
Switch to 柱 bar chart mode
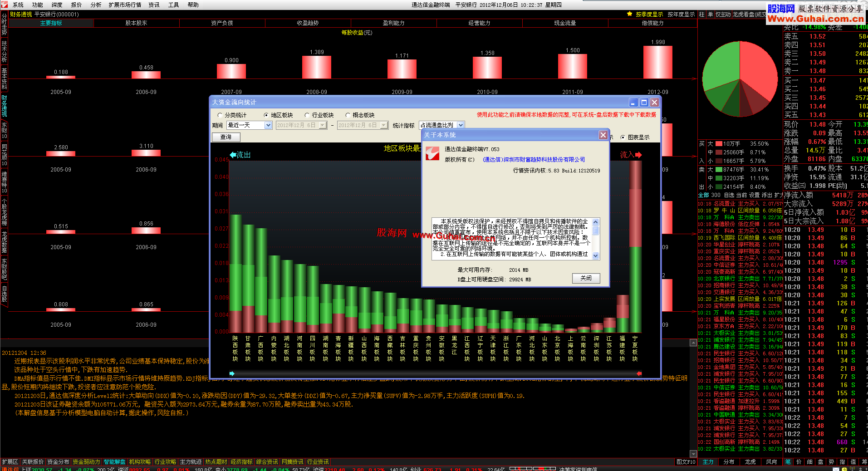(702, 15)
